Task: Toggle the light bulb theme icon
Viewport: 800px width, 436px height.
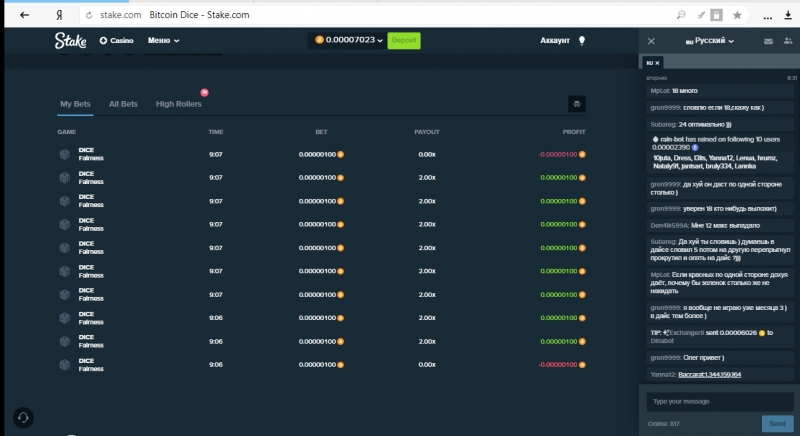Action: tap(582, 41)
